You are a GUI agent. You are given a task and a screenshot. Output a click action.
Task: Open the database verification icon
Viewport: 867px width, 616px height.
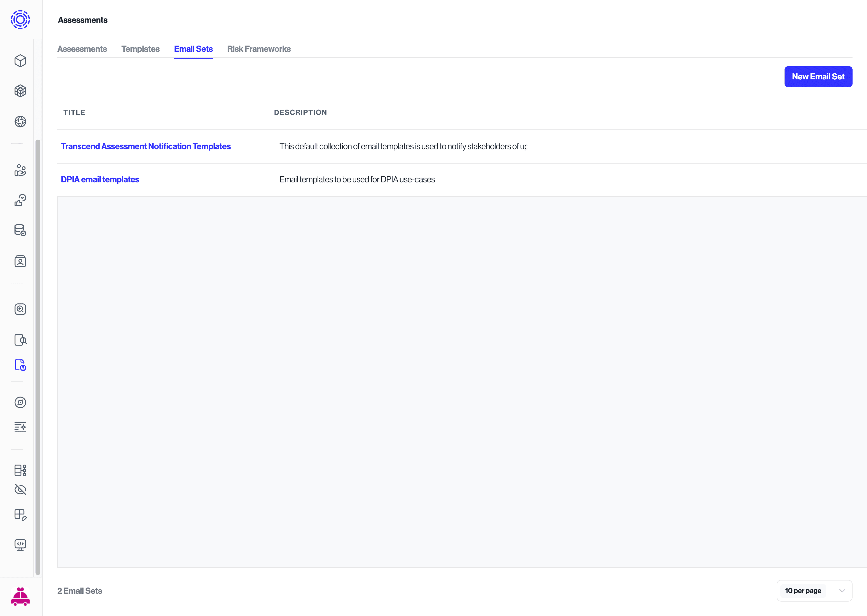(20, 230)
